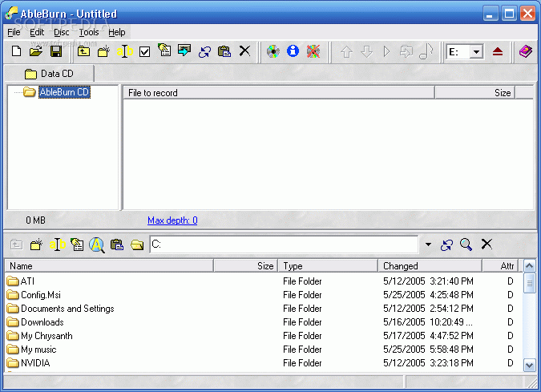Sort by File to record column header
Screen dimensions: 541x392
[279, 93]
